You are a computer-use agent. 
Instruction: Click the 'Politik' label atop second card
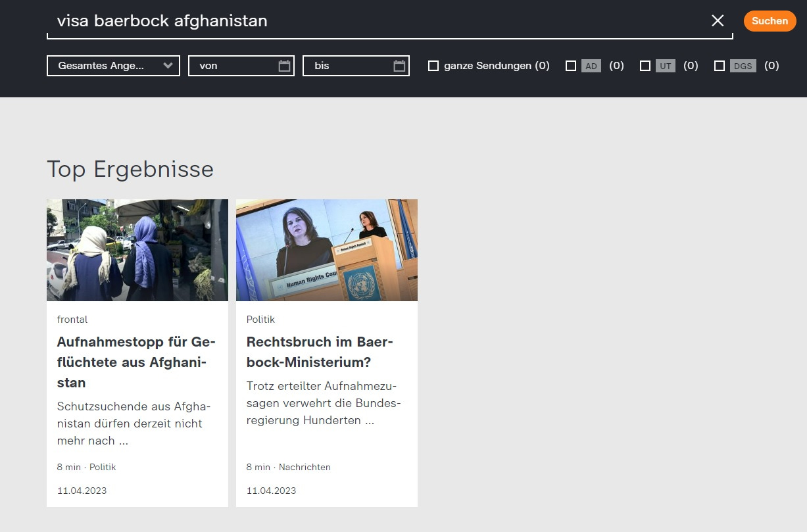coord(260,320)
